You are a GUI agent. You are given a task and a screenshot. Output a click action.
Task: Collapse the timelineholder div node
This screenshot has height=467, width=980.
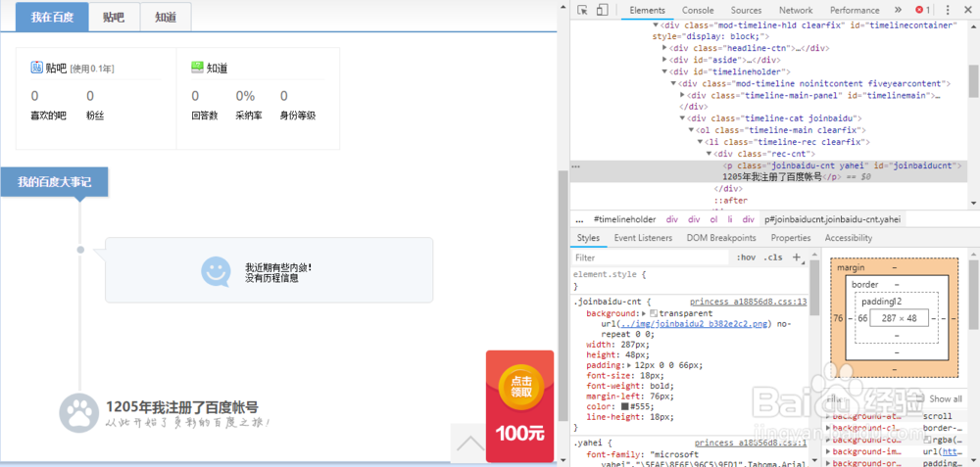(665, 71)
